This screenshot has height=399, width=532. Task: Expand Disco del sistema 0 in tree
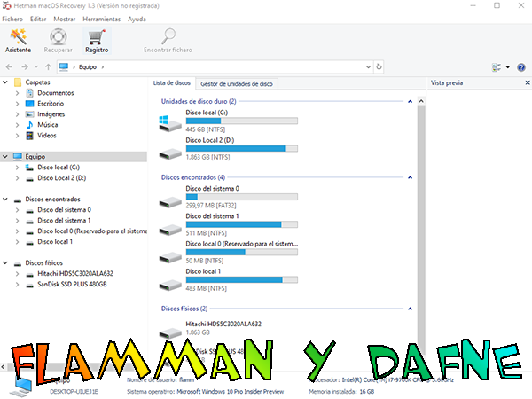coord(17,210)
